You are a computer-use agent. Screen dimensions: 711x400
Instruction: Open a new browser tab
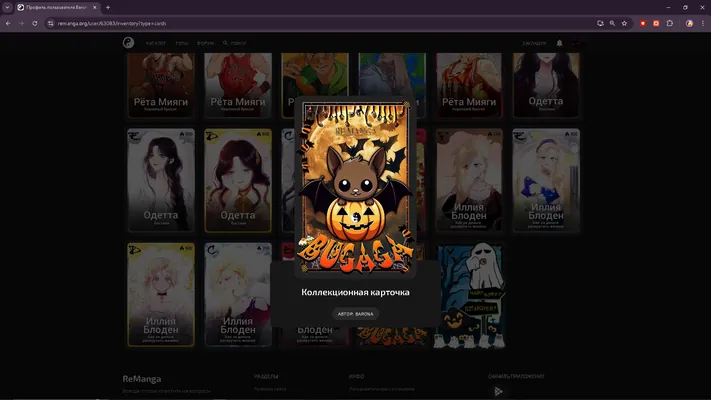pyautogui.click(x=108, y=7)
